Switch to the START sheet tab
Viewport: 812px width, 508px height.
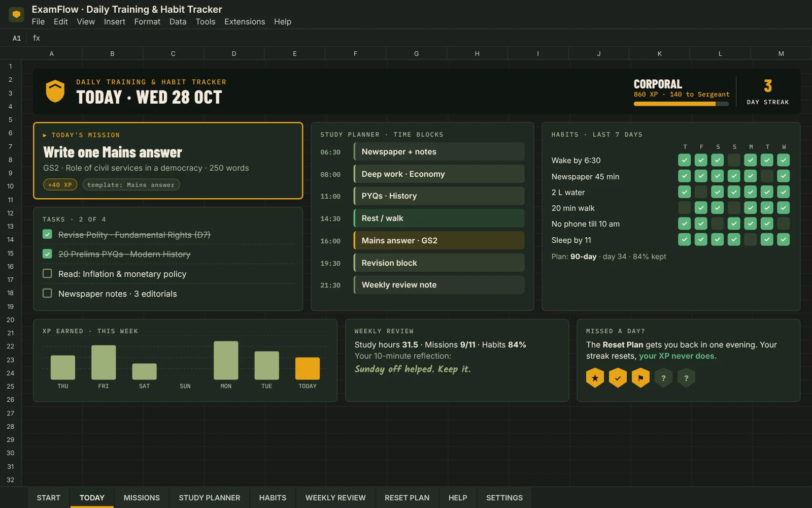48,498
